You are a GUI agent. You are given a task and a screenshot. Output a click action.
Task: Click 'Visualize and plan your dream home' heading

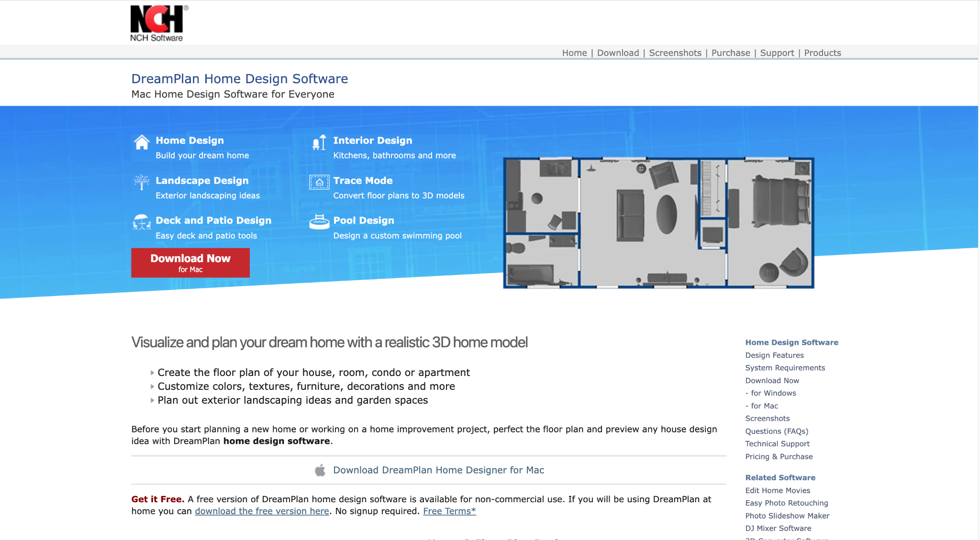tap(329, 342)
